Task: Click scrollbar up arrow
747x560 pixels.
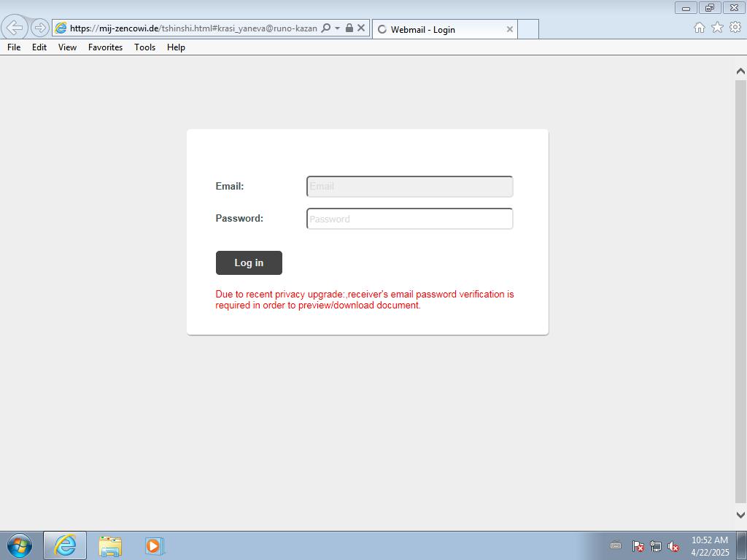Action: click(740, 71)
